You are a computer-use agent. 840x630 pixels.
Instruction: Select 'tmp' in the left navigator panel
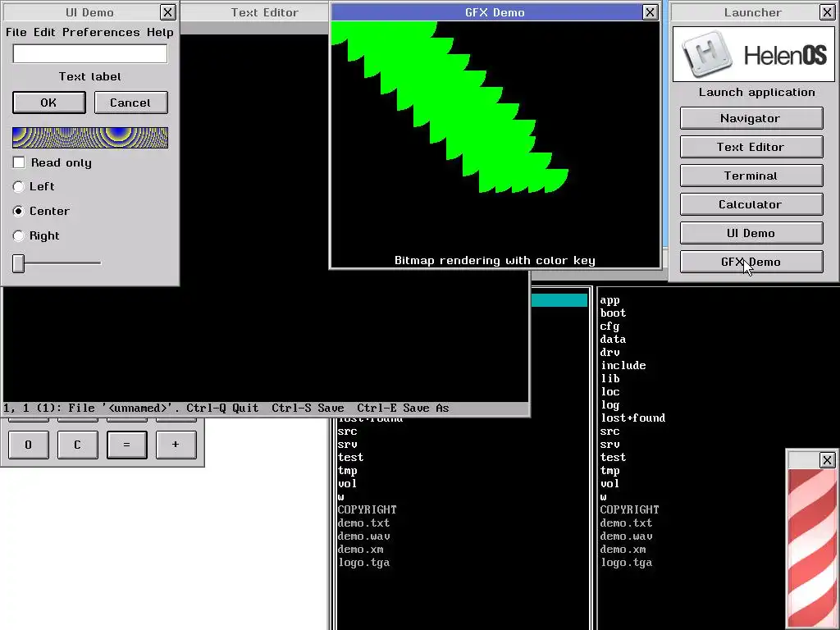(x=348, y=470)
